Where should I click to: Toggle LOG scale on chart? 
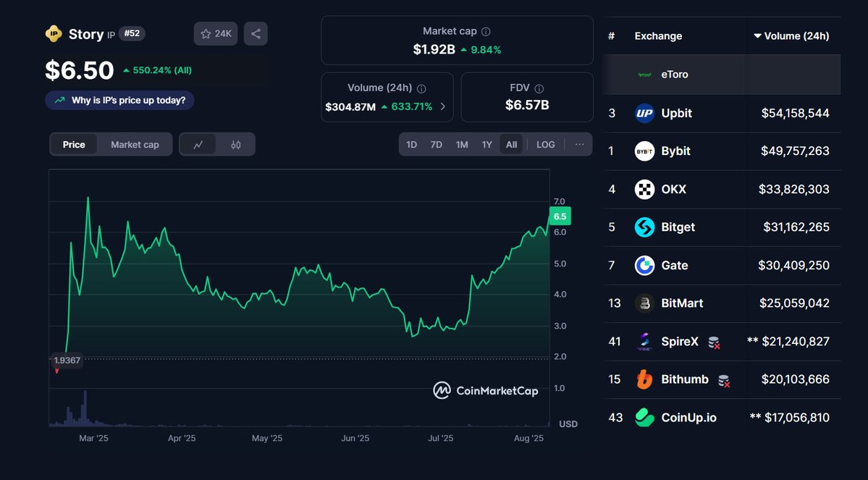[x=545, y=145]
